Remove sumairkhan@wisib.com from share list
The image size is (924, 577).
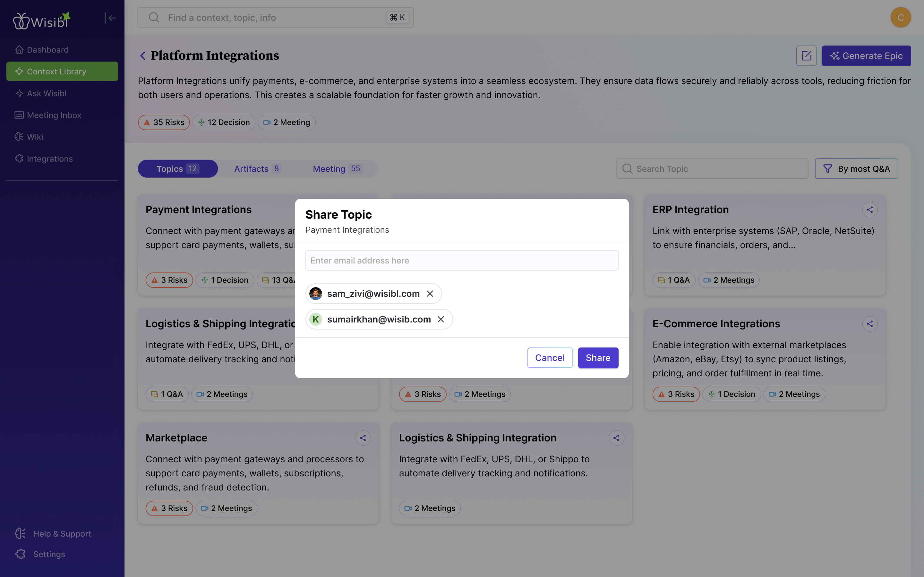click(x=441, y=319)
